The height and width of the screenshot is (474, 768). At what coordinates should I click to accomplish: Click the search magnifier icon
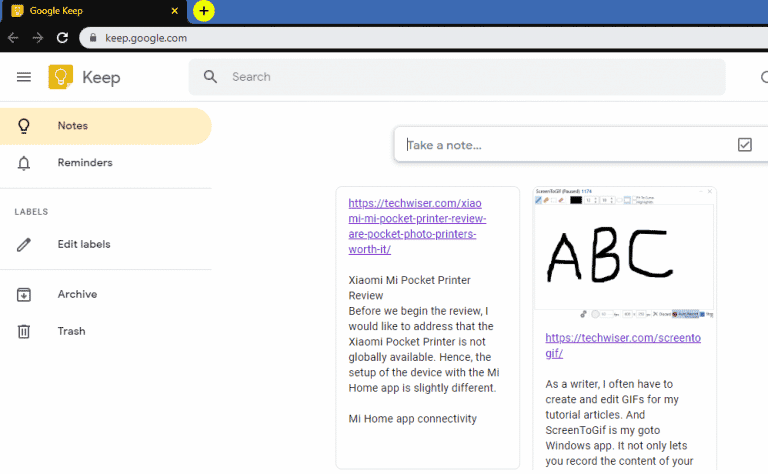click(210, 77)
